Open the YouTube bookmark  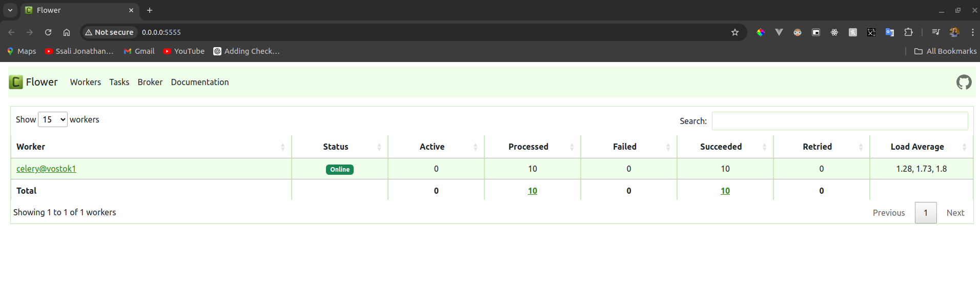pyautogui.click(x=183, y=51)
